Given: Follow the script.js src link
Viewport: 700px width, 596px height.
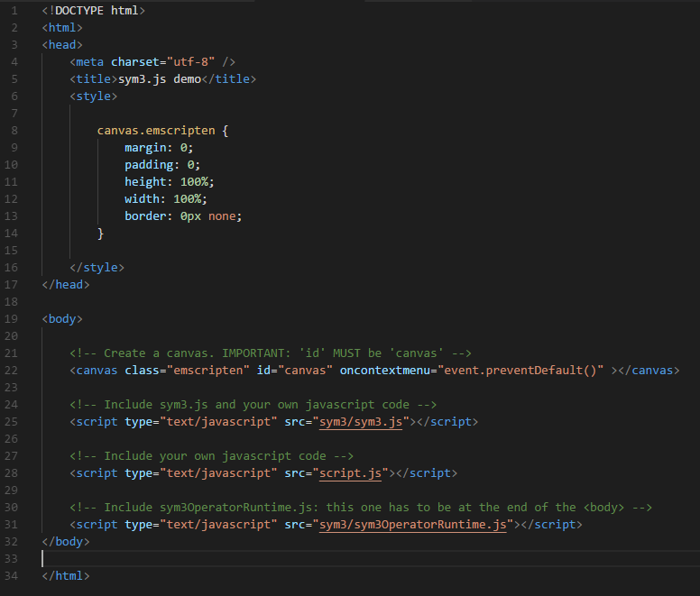Looking at the screenshot, I should 350,472.
